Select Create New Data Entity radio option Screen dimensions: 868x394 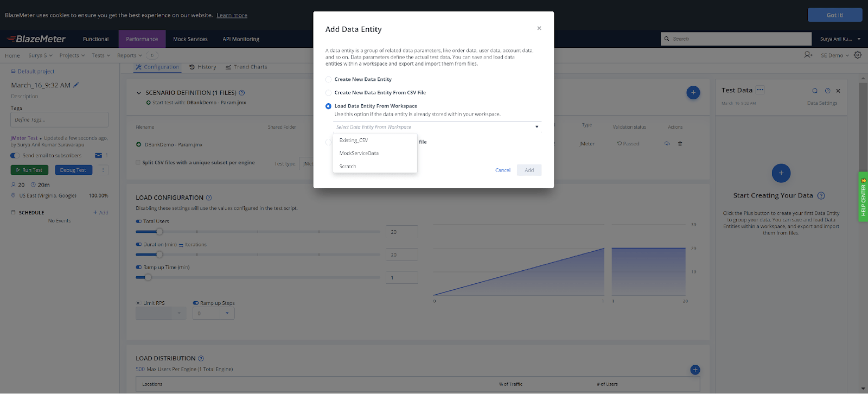click(328, 79)
